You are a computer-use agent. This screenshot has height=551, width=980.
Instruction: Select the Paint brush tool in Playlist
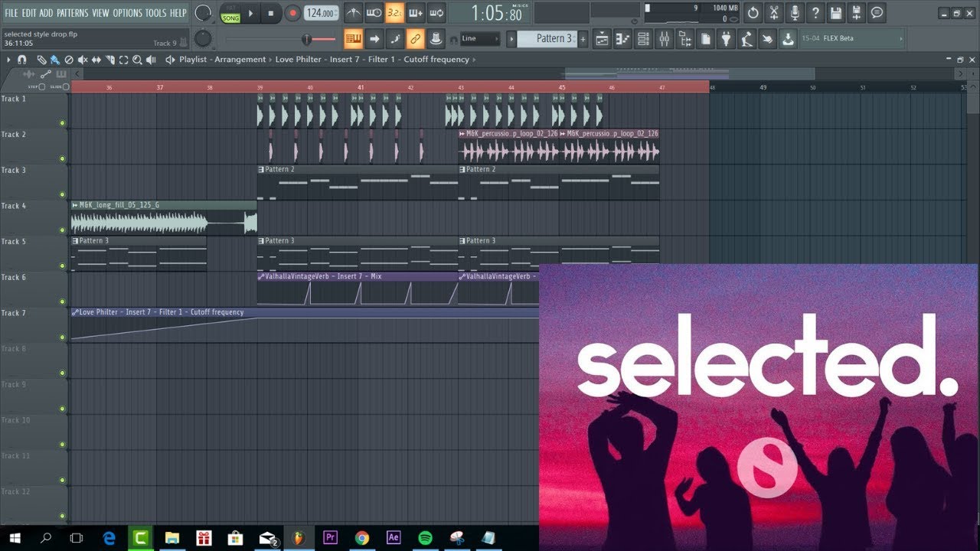[54, 59]
